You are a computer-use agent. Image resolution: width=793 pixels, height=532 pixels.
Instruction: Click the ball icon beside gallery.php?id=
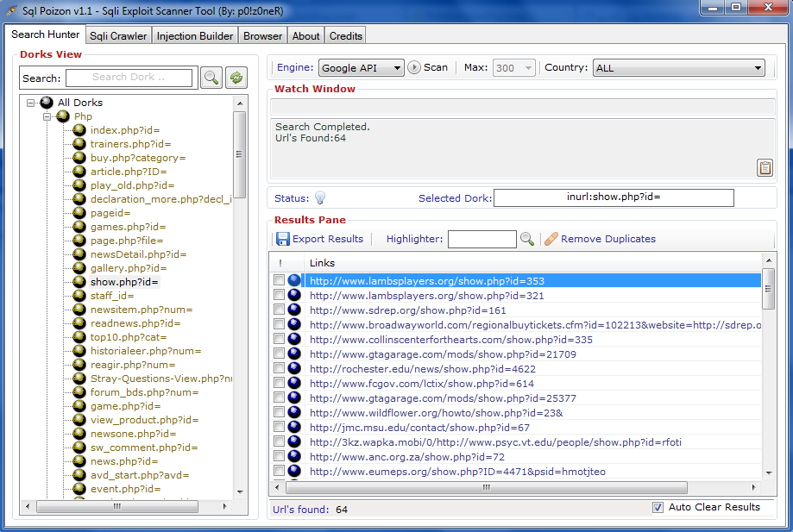tap(79, 268)
